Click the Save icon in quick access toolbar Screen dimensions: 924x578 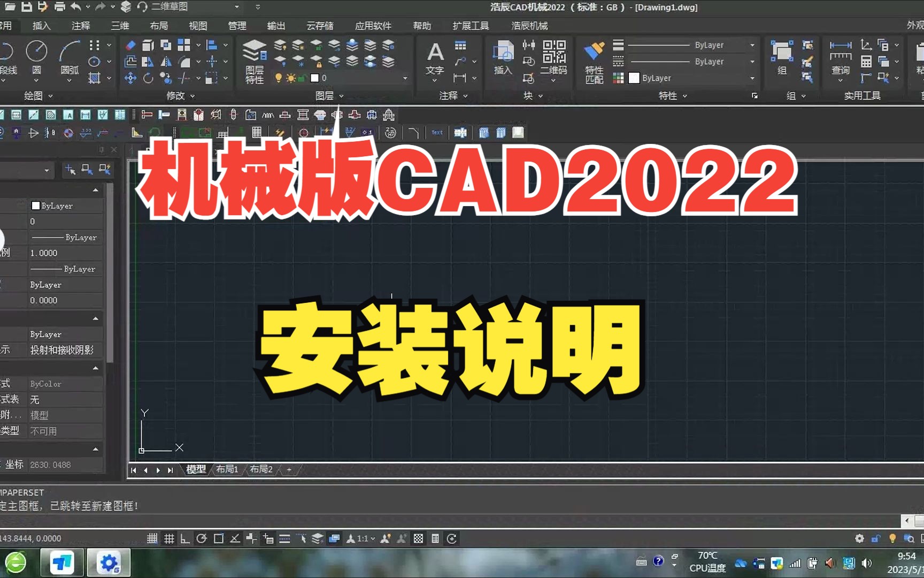(x=26, y=7)
